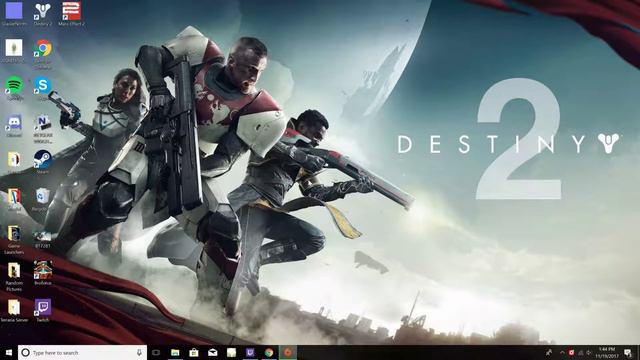Open the volume control in system tray
Viewport: 640px width, 360px height.
point(589,353)
